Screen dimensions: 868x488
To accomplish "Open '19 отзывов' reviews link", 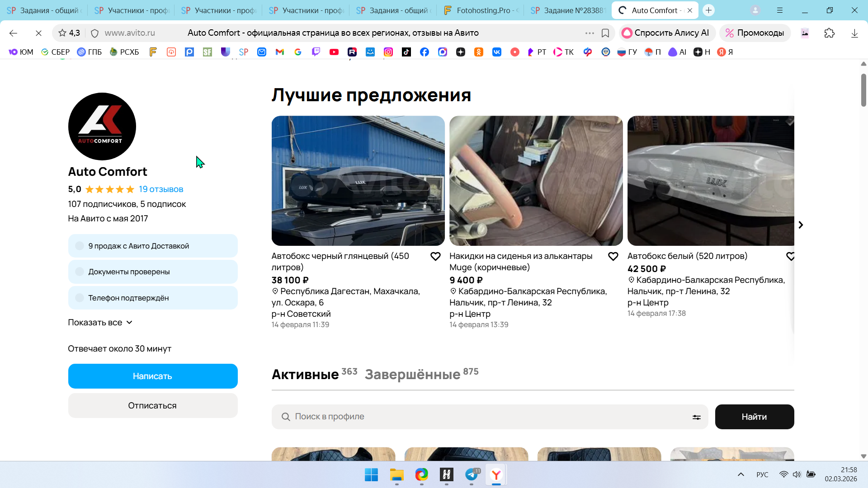I will pos(161,189).
